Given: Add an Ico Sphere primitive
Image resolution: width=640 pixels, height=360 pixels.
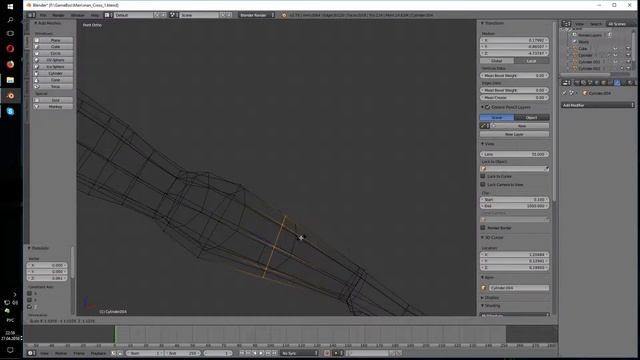Looking at the screenshot, I should (x=53, y=67).
